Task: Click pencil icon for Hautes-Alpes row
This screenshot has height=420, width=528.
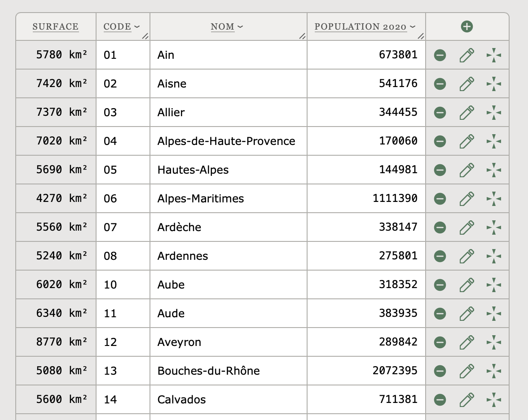Action: point(467,170)
